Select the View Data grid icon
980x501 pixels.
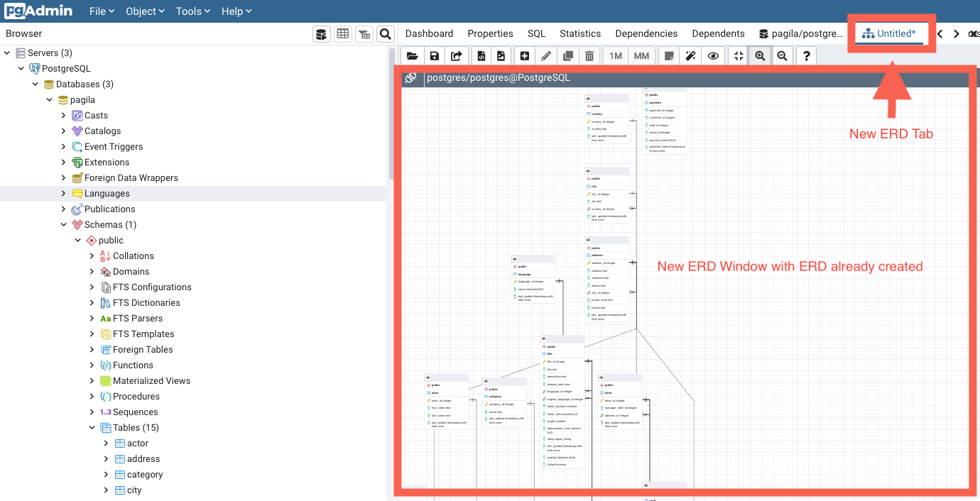[342, 33]
